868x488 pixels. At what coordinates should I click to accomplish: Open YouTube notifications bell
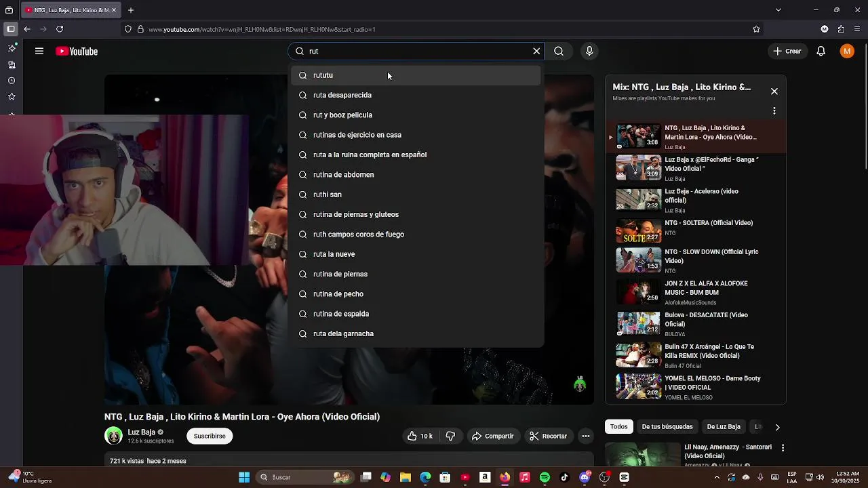(821, 52)
